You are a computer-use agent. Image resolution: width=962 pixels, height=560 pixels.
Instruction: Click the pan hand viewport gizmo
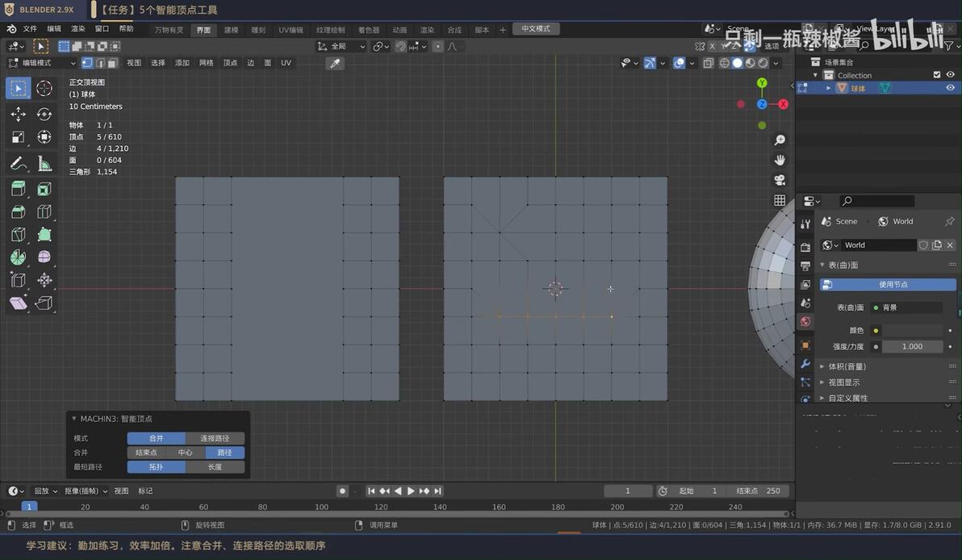[x=779, y=160]
